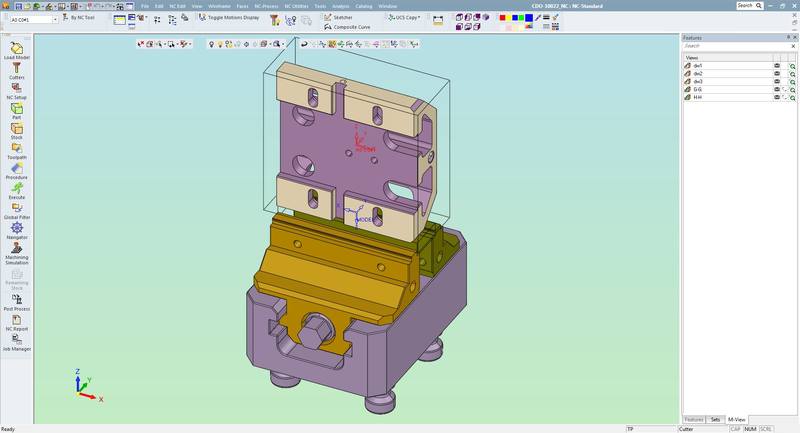Switch to the M-View tab
This screenshot has width=800, height=433.
736,419
